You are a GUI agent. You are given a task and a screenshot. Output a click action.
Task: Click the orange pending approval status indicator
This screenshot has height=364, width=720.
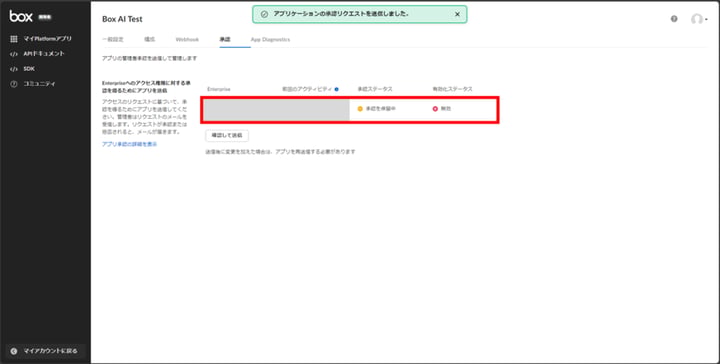(360, 109)
